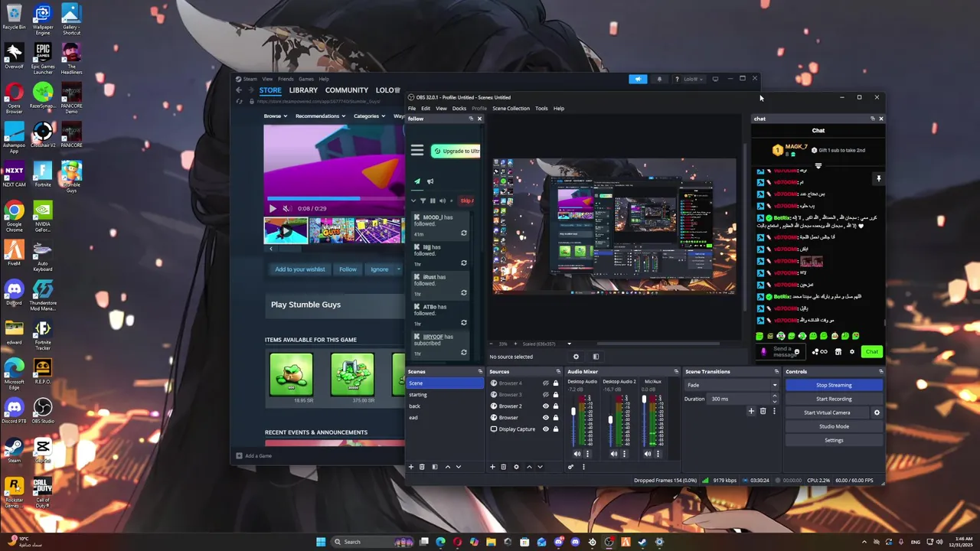Viewport: 980px width, 551px height.
Task: Mute Desktop Audio in Audio Mixer
Action: pos(577,454)
